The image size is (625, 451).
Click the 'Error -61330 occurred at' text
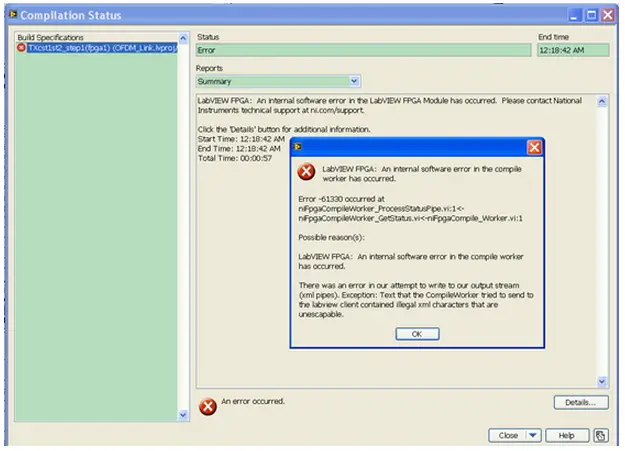tap(341, 199)
